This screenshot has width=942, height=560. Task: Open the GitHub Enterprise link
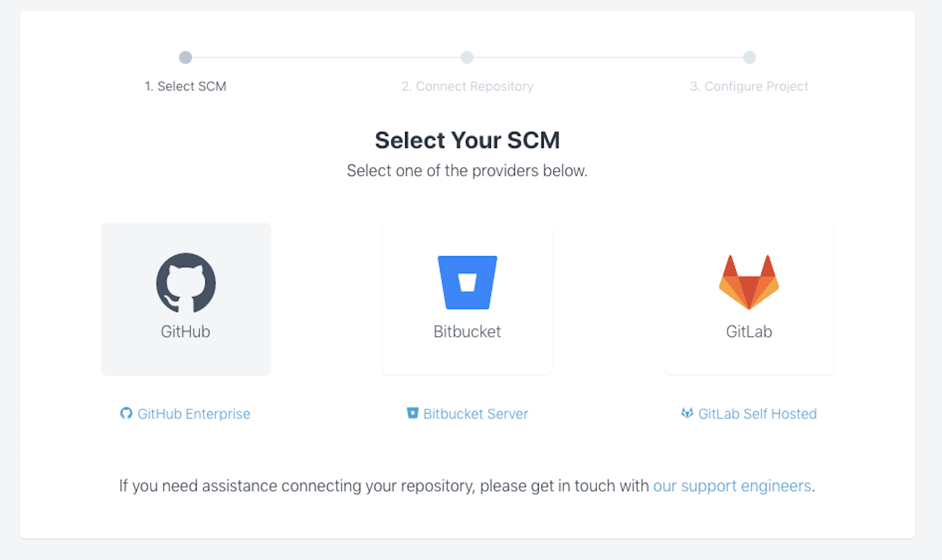185,414
